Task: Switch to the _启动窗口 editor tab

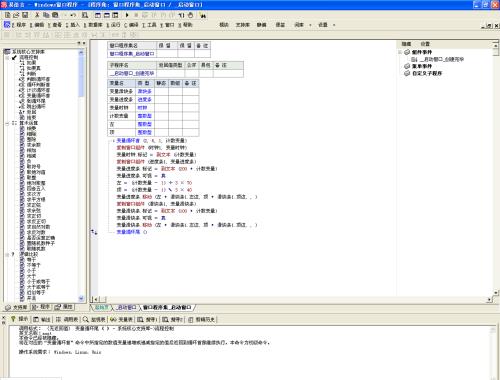Action: coord(127,307)
